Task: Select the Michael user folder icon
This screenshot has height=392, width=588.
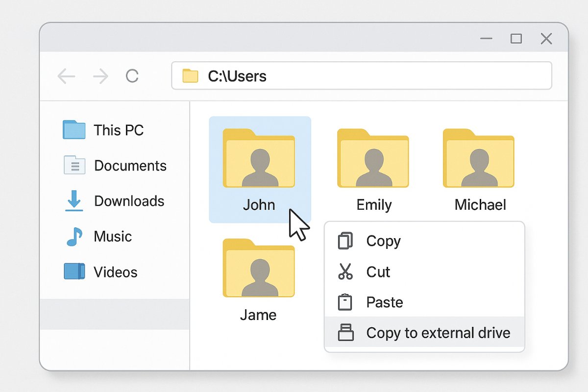Action: 479,158
